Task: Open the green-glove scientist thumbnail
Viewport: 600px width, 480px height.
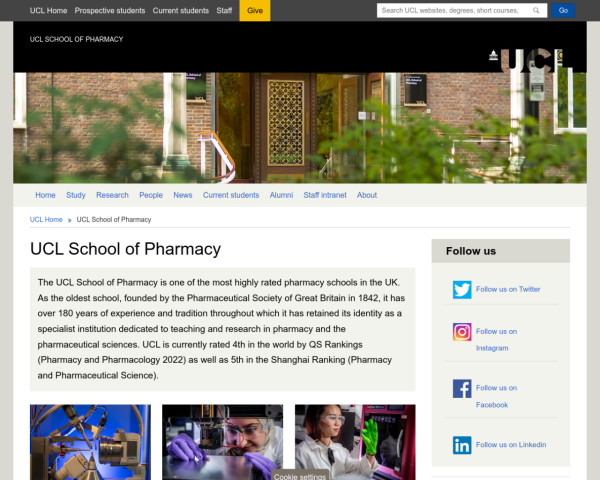Action: pyautogui.click(x=355, y=442)
